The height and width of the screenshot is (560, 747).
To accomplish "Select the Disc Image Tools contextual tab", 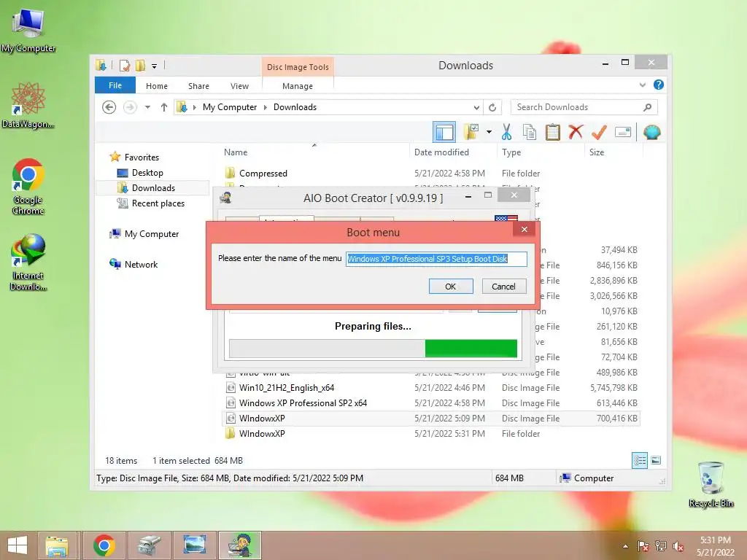I will click(298, 66).
